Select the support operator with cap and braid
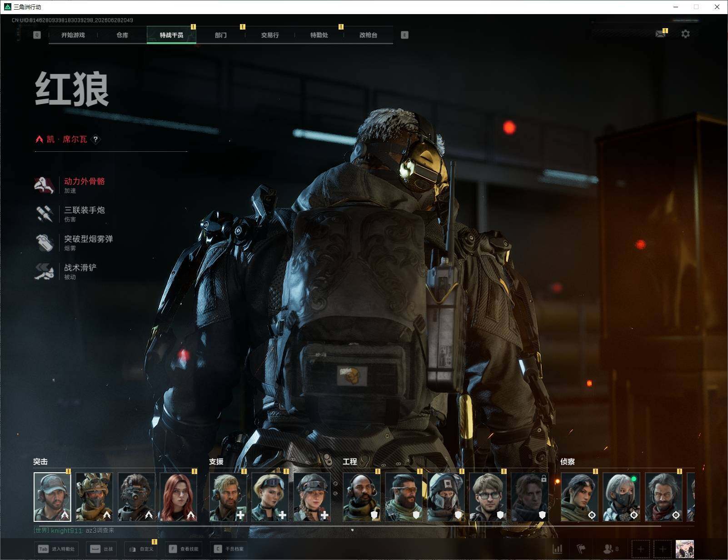This screenshot has width=728, height=560. point(312,497)
